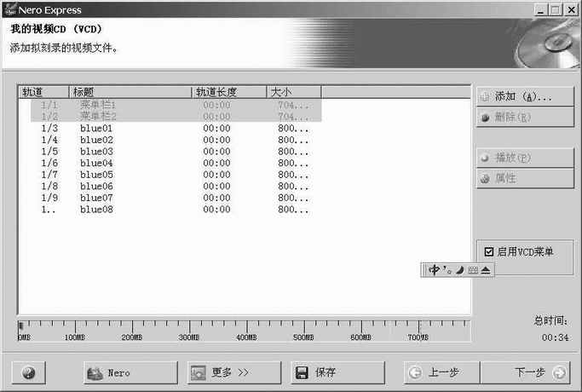The image size is (582, 392).
Task: Click the right arrow icon on 下一步
Action: 559,372
